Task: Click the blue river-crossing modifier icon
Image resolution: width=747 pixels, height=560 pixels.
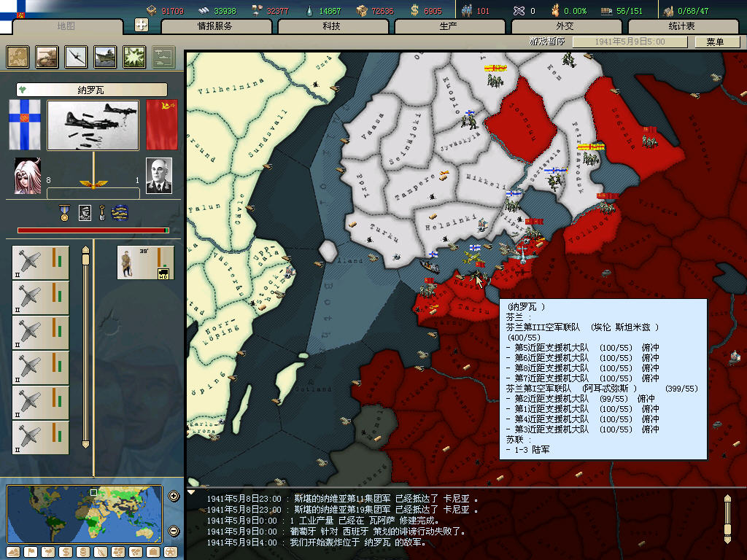Action: pyautogui.click(x=120, y=213)
